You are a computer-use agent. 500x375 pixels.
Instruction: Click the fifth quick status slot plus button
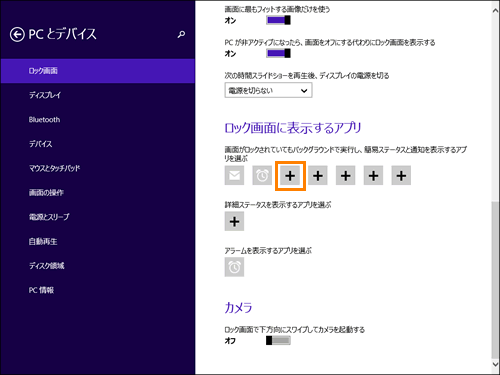345,175
